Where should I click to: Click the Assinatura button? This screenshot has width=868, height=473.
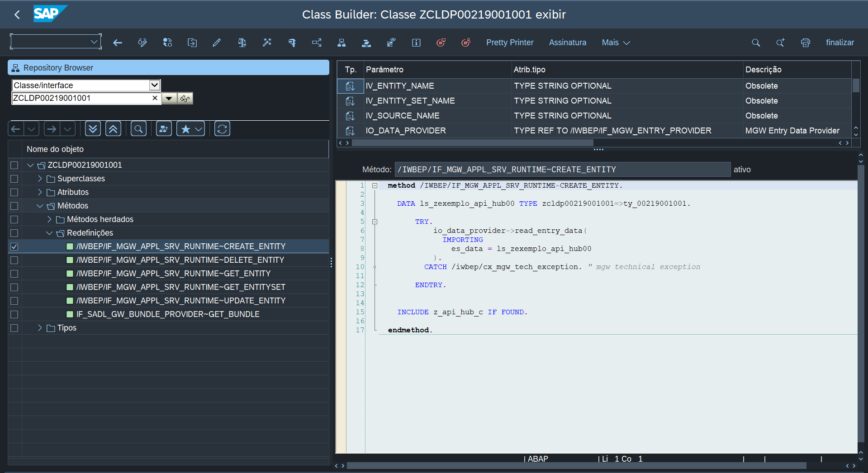click(x=567, y=43)
